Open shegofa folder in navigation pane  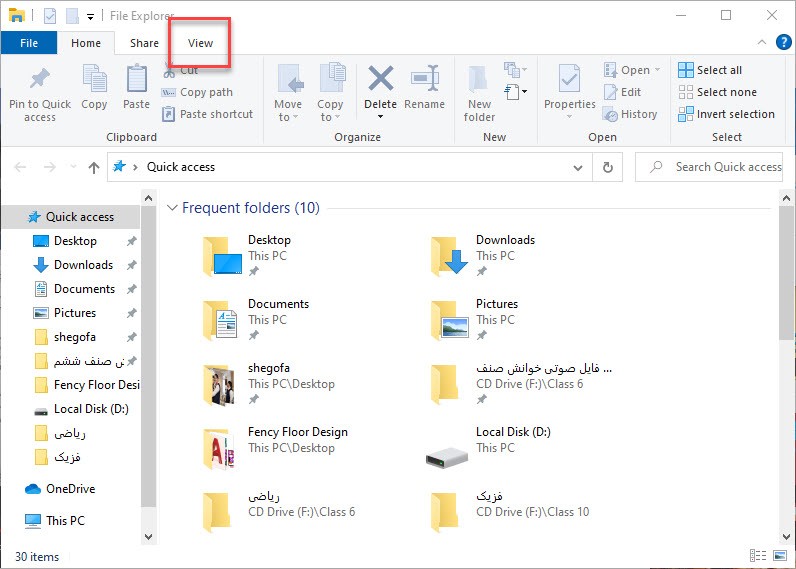tap(75, 337)
